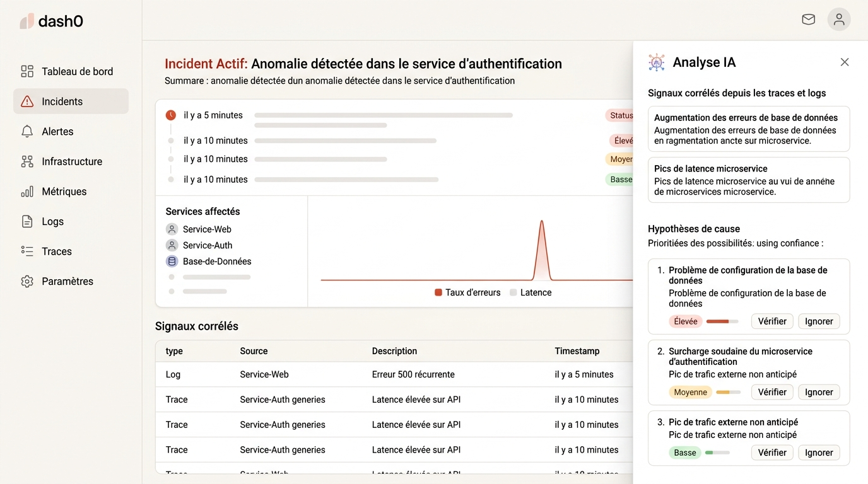This screenshot has width=868, height=484.
Task: Click 'Erreur 500 récurrente' description
Action: (x=413, y=374)
